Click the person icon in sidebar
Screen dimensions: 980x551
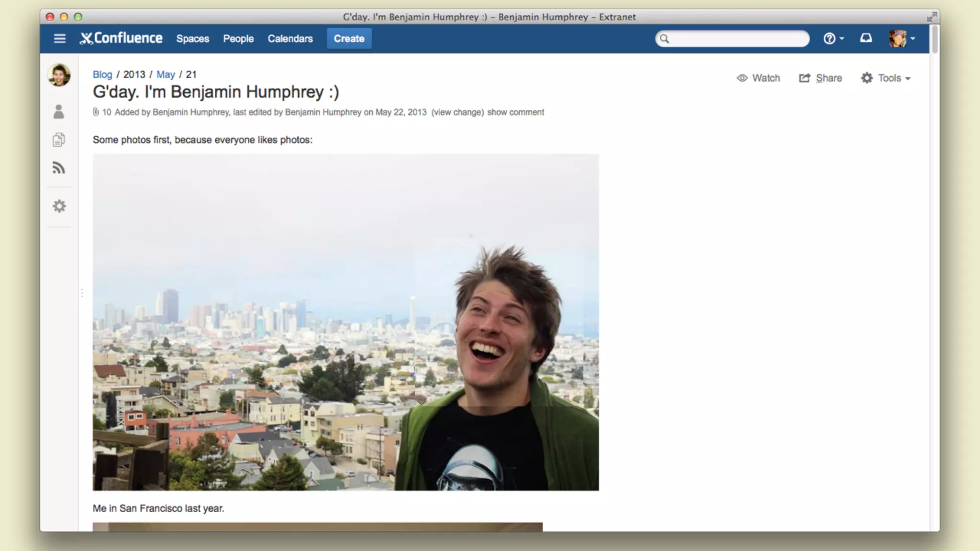[59, 111]
